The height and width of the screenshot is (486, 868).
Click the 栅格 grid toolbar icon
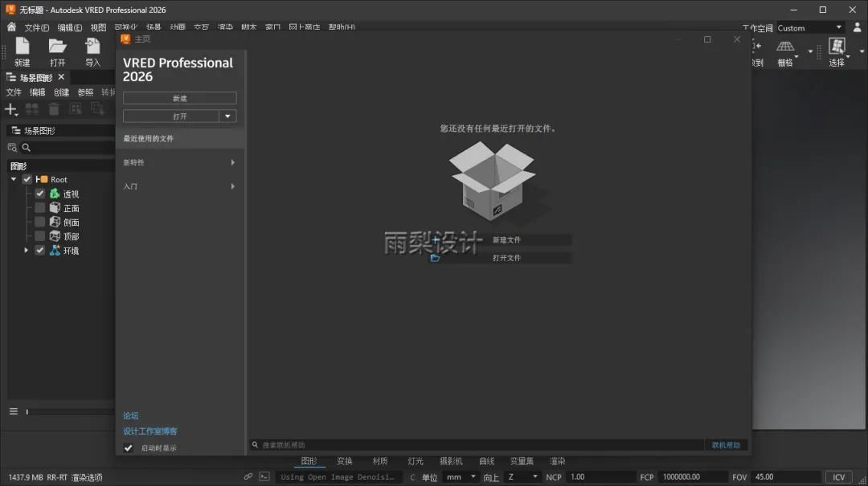pos(785,47)
